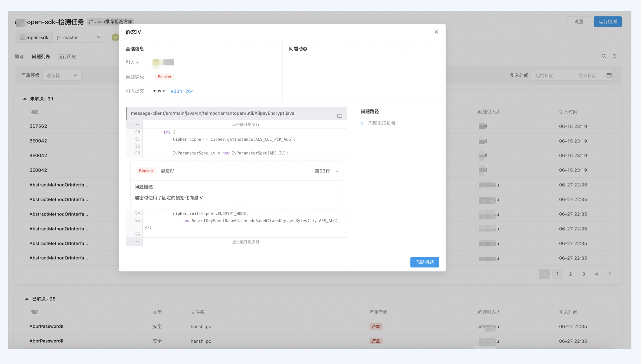Open file via folder icon in code header
The width and height of the screenshot is (641, 364).
pos(339,116)
